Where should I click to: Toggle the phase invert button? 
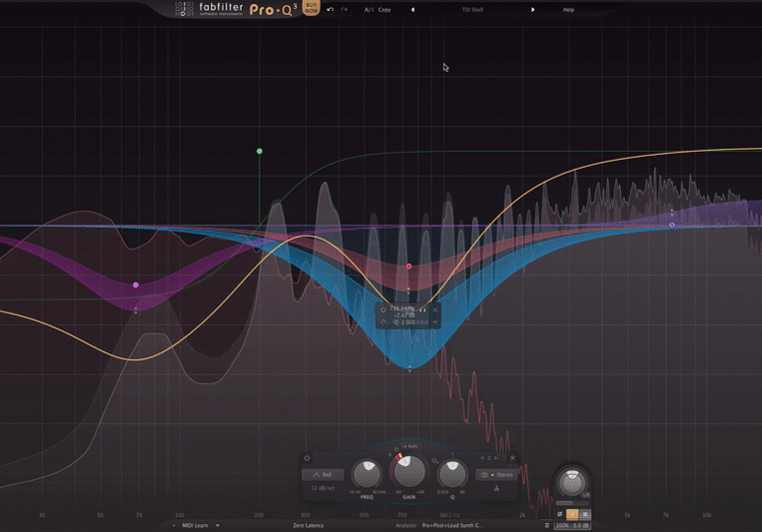pos(560,514)
